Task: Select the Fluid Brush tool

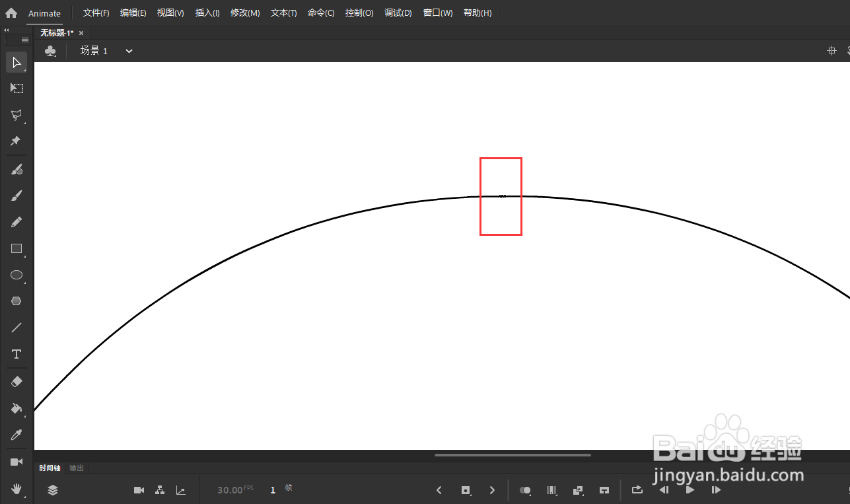Action: coord(17,170)
